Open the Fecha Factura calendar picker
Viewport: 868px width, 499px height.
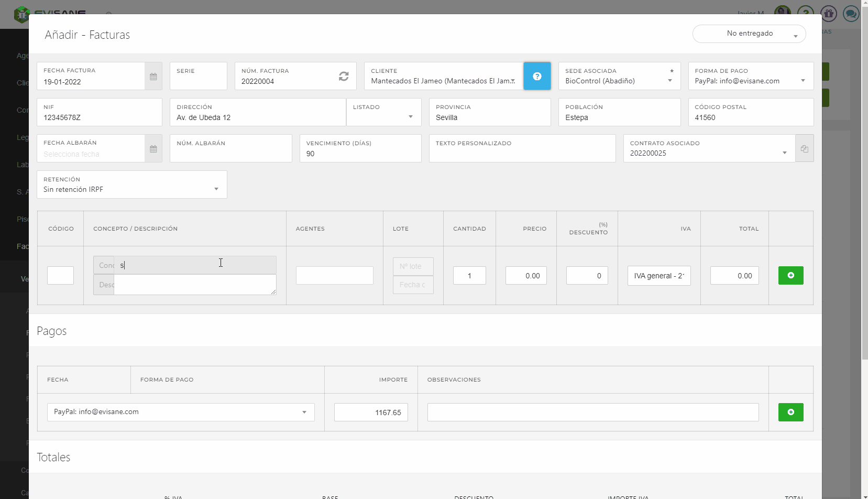[153, 77]
